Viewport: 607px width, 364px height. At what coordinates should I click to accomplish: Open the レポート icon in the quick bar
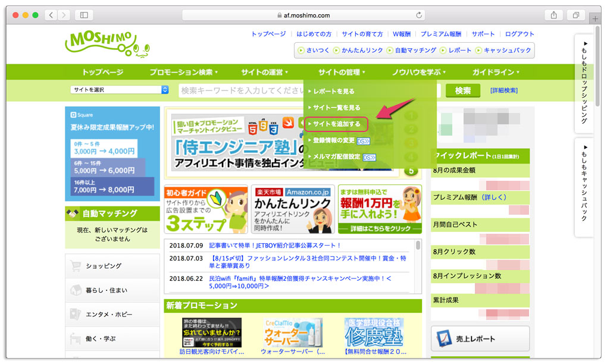[x=443, y=51]
